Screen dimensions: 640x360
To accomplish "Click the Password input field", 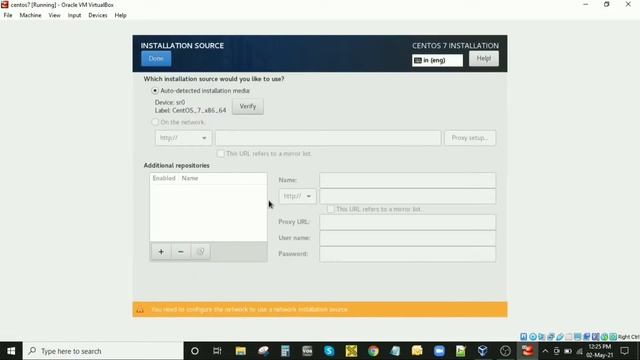I will [x=407, y=254].
